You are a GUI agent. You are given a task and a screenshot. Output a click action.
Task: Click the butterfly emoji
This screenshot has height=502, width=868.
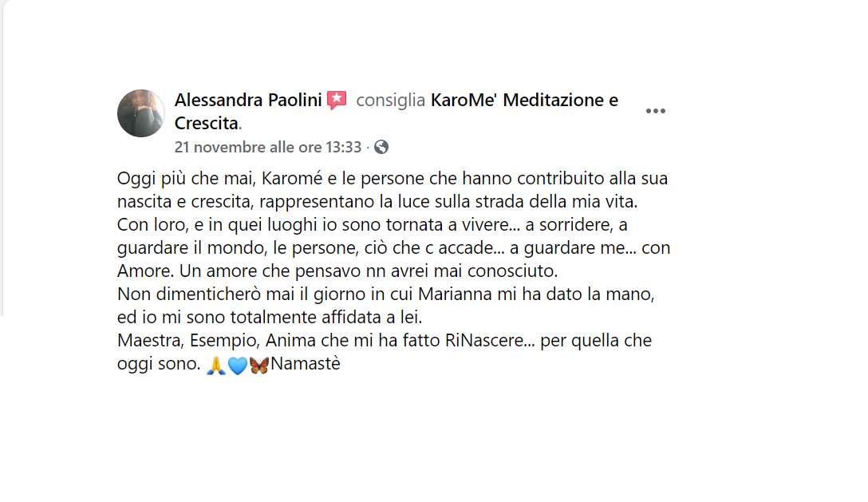click(x=259, y=366)
